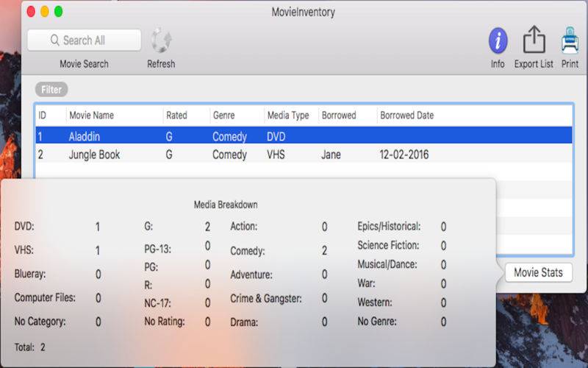Select the Aladdin movie row
This screenshot has width=588, height=368.
(x=304, y=136)
